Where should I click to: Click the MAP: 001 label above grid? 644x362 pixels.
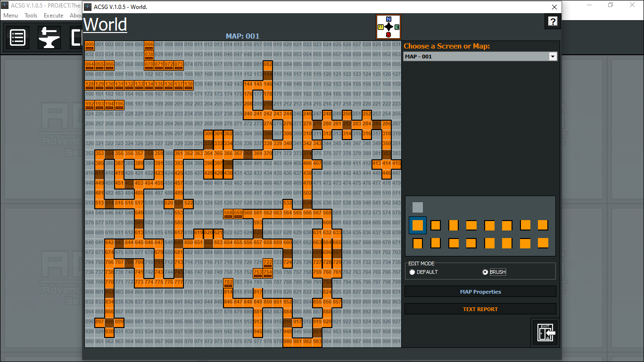(x=242, y=36)
